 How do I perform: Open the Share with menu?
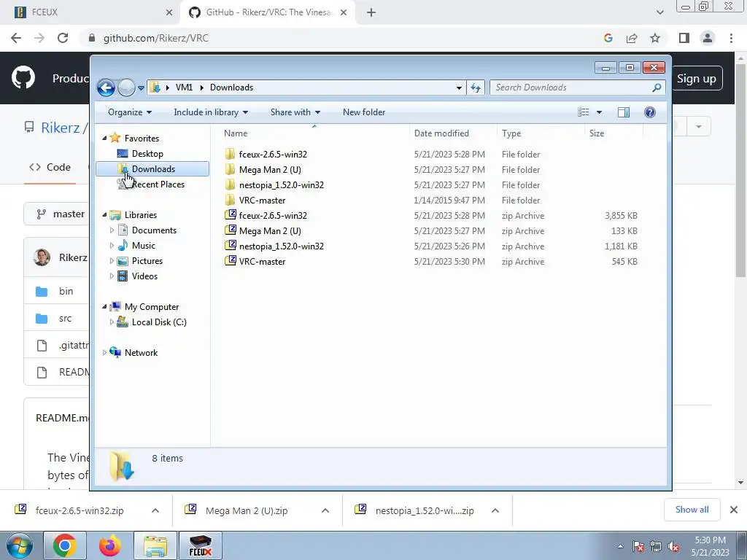[295, 112]
